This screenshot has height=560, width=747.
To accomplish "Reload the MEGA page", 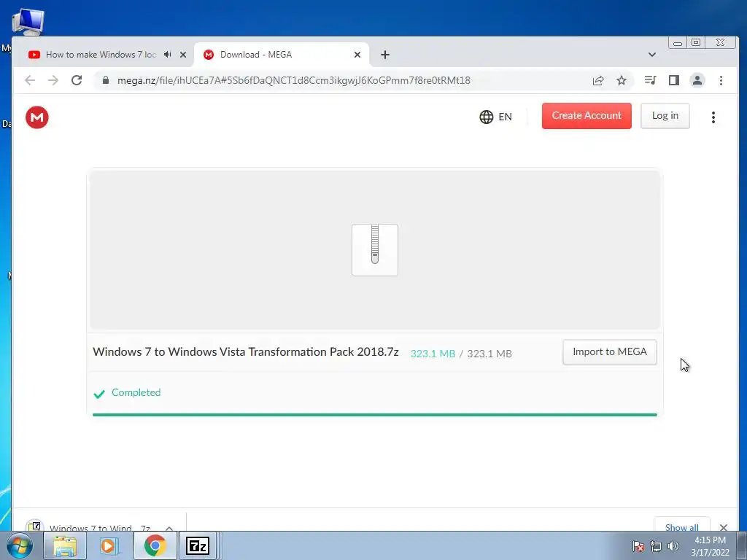I will (77, 80).
